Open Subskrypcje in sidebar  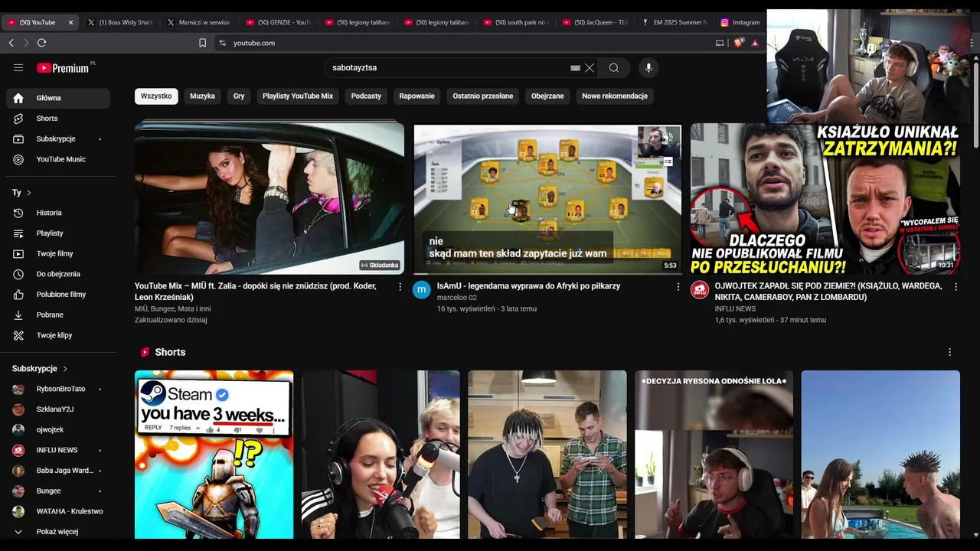[x=58, y=139]
